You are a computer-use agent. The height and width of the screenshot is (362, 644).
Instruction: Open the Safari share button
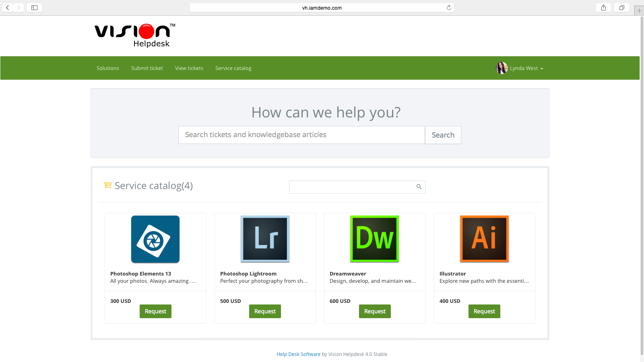603,8
